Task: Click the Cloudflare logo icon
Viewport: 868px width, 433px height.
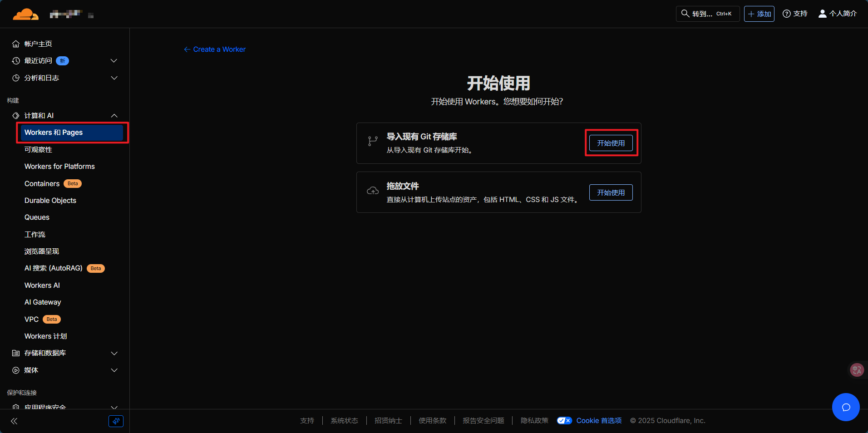Action: [x=25, y=14]
